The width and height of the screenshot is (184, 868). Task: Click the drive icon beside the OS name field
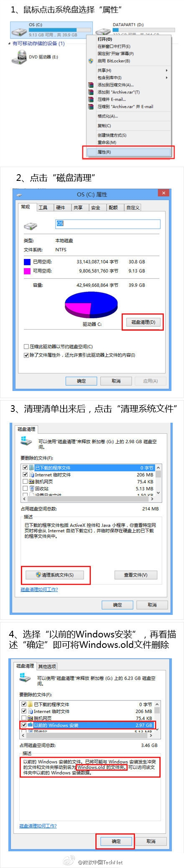click(x=30, y=226)
